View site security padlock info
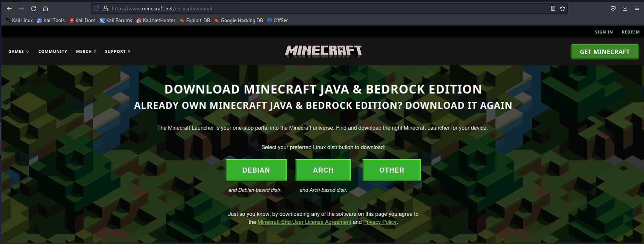The width and height of the screenshot is (644, 244). tap(105, 9)
